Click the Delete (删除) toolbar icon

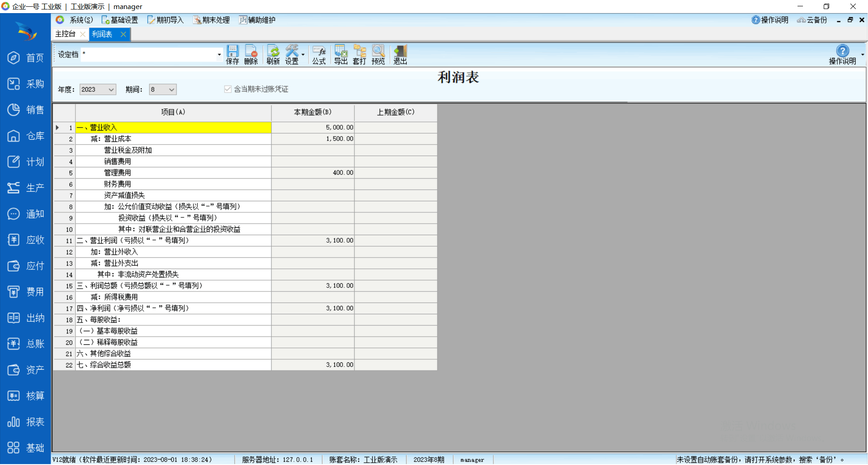[x=251, y=55]
